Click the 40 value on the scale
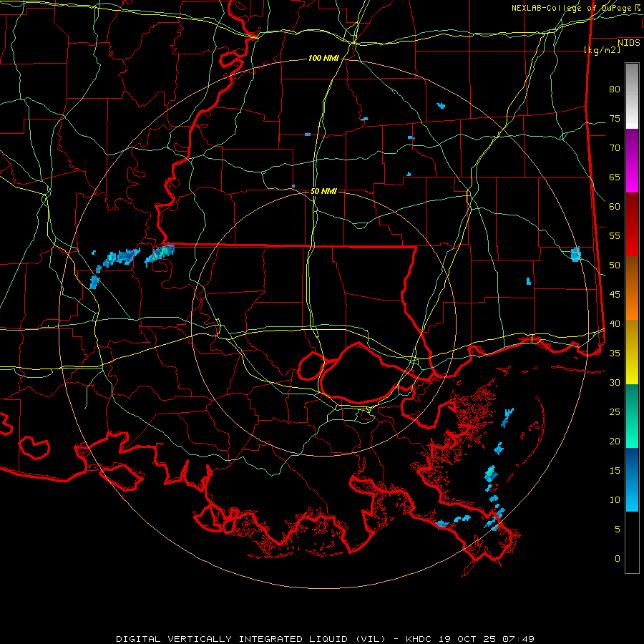The width and height of the screenshot is (644, 644). coord(615,324)
